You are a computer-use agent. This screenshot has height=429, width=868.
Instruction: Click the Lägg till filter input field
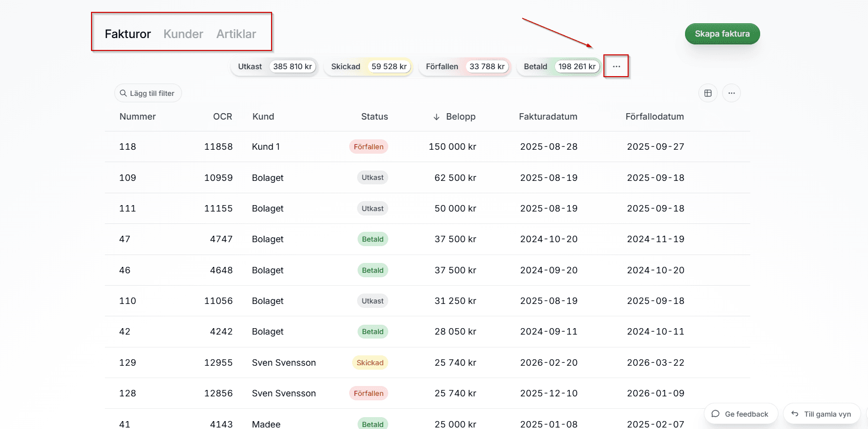click(152, 93)
